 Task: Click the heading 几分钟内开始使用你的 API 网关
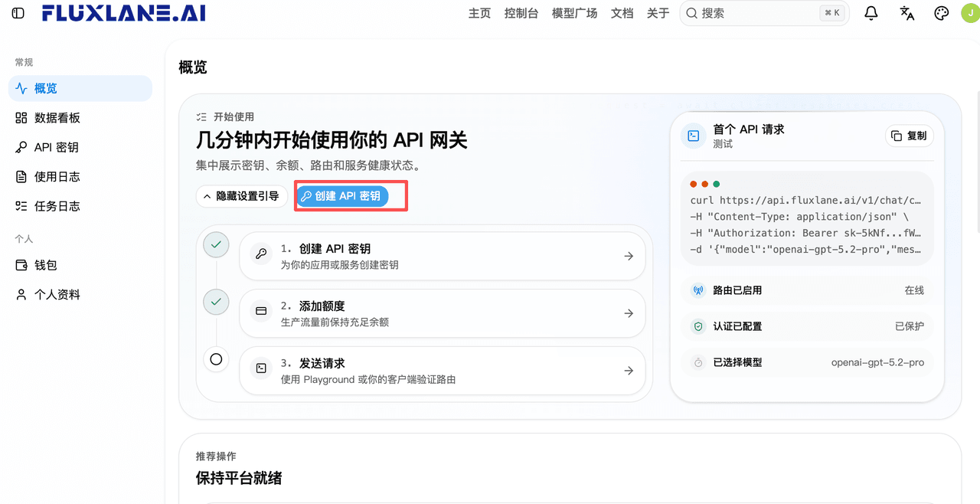(x=332, y=140)
